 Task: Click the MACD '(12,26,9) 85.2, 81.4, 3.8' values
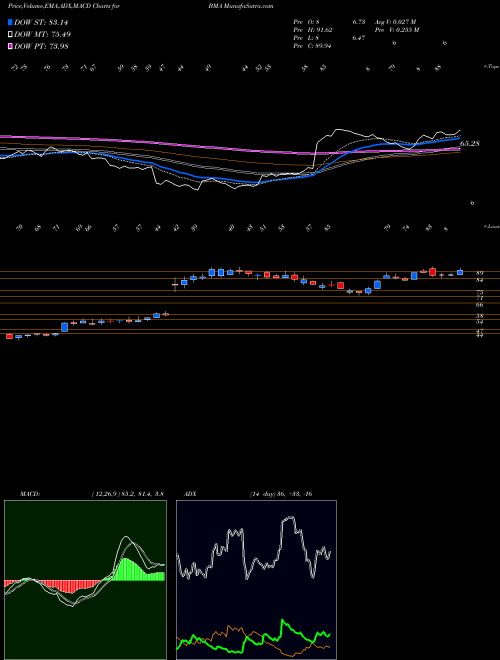[128, 494]
